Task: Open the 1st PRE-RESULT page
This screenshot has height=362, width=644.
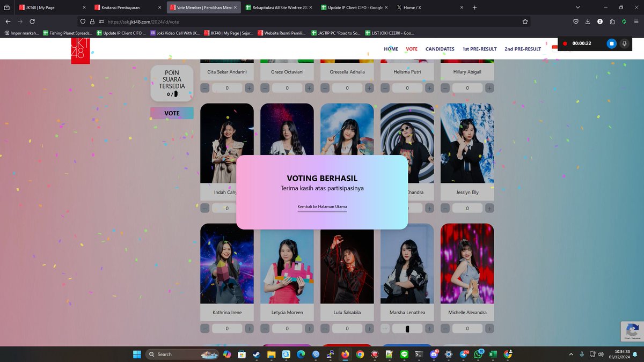Action: [x=480, y=49]
